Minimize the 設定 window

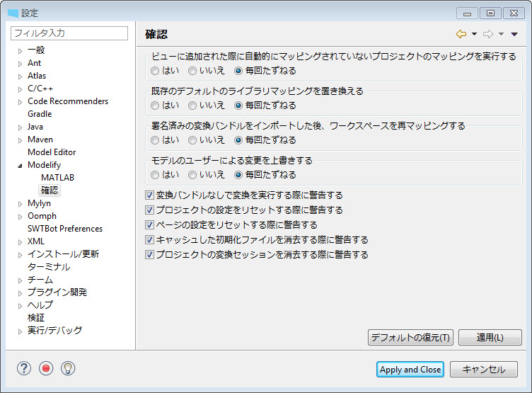(x=467, y=13)
